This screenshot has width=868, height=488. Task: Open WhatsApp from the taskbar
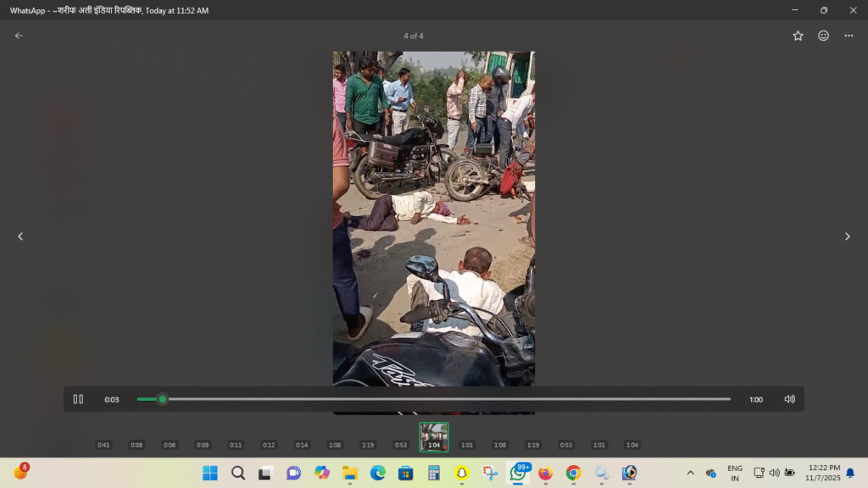(517, 473)
